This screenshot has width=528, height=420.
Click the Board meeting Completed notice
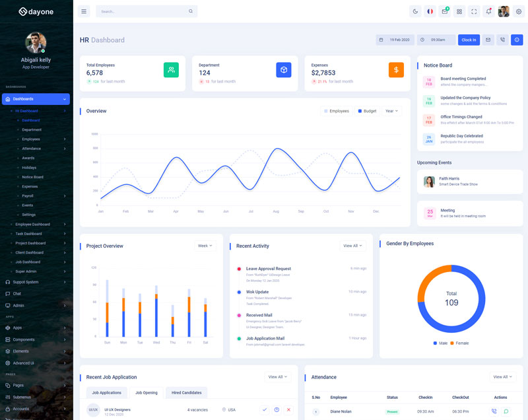tap(463, 79)
